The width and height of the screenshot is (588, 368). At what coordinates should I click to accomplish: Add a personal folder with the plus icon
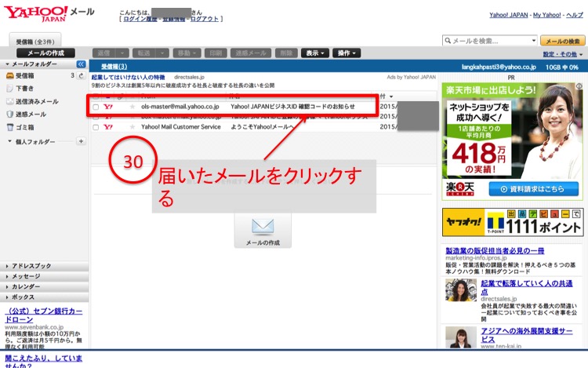coord(81,141)
